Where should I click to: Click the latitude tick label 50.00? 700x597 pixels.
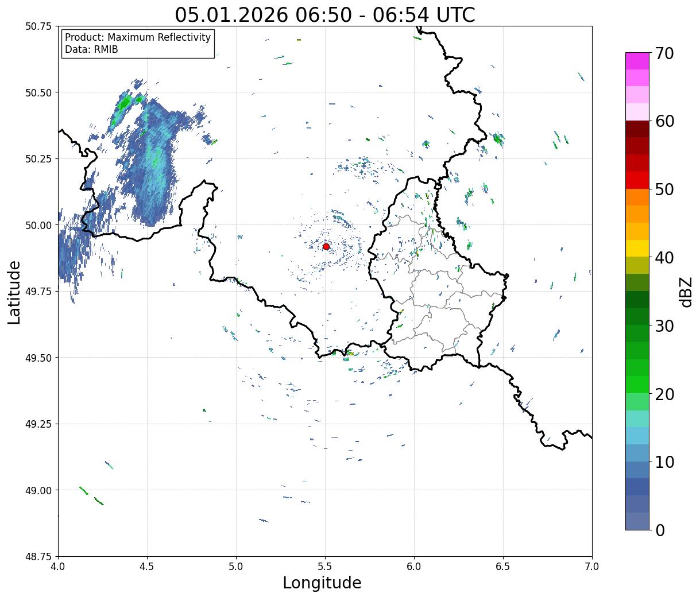(x=38, y=225)
